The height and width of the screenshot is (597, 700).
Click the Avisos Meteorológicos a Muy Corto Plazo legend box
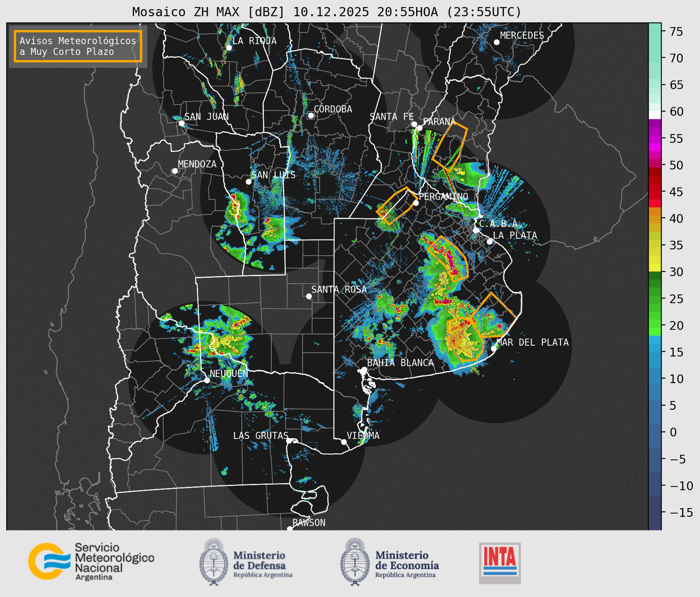pyautogui.click(x=78, y=46)
